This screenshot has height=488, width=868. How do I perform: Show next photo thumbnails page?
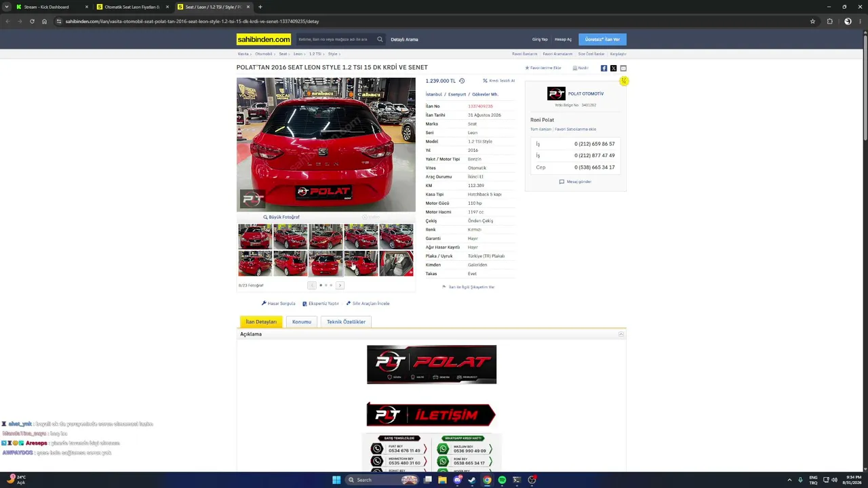point(340,285)
